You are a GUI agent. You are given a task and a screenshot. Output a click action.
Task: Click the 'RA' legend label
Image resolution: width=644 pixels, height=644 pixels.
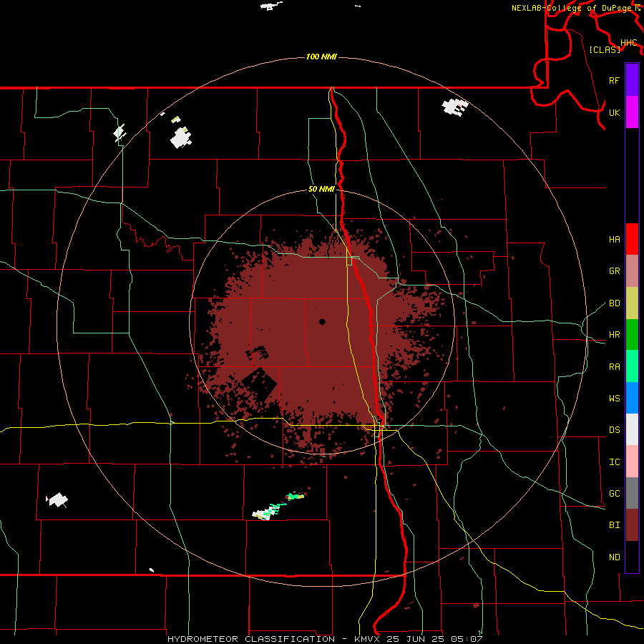(x=614, y=367)
